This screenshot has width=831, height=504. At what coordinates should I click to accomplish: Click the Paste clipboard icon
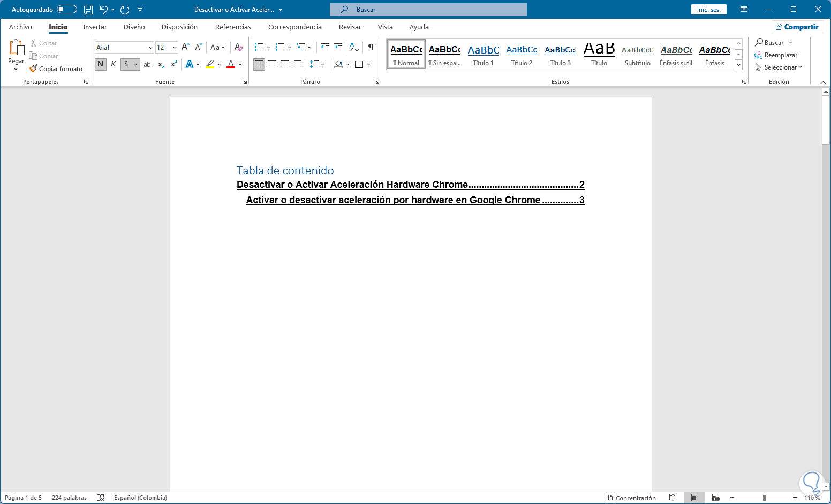17,48
